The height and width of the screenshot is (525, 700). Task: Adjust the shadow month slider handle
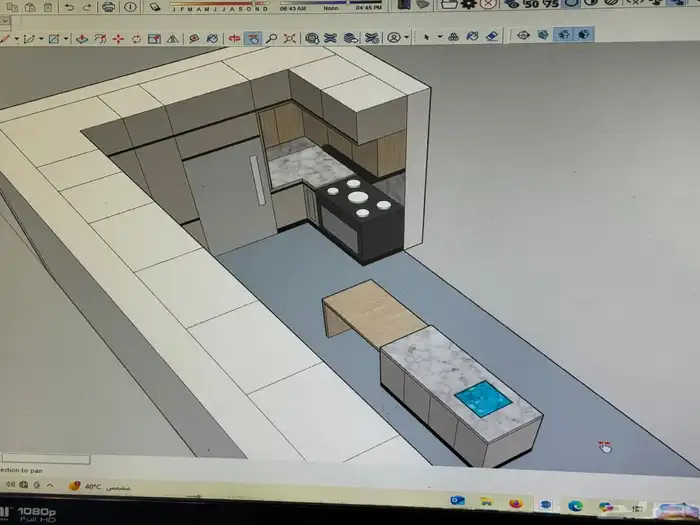point(254,4)
